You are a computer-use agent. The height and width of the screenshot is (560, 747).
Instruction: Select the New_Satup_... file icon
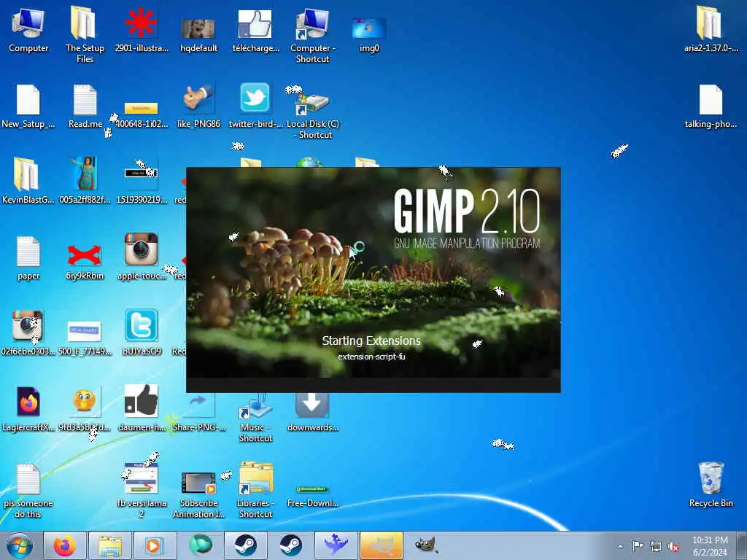28,106
